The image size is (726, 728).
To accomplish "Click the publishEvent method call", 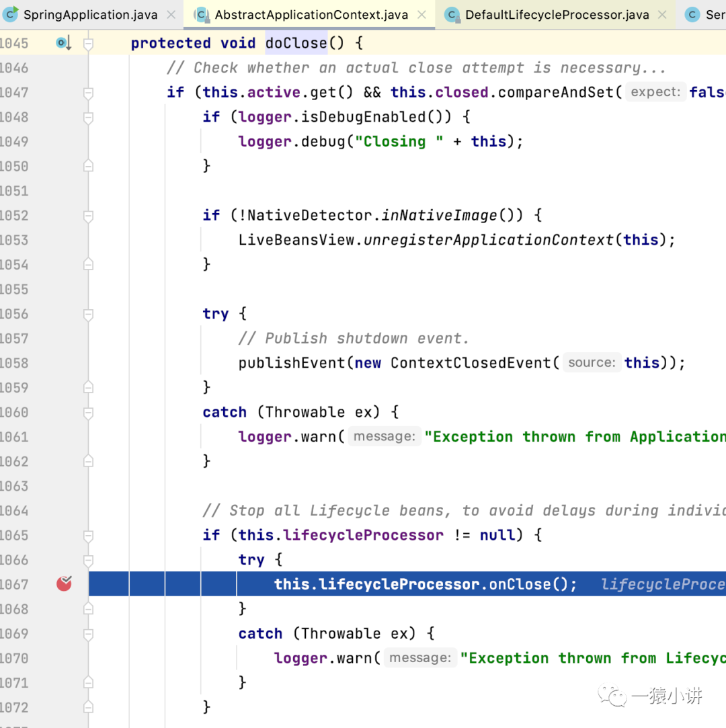I will pos(292,363).
